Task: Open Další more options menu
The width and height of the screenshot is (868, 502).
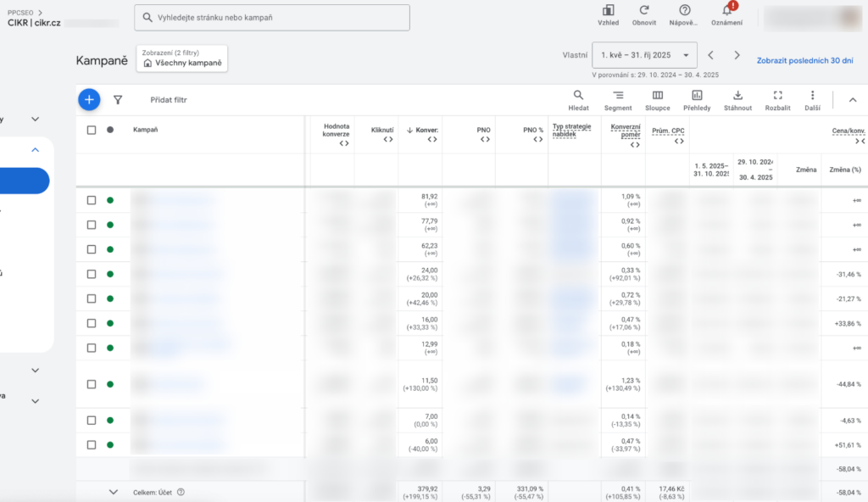Action: click(813, 100)
